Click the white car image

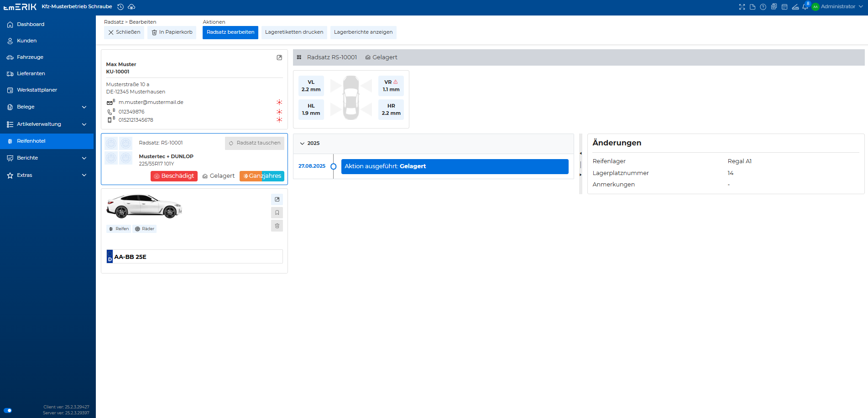point(144,206)
